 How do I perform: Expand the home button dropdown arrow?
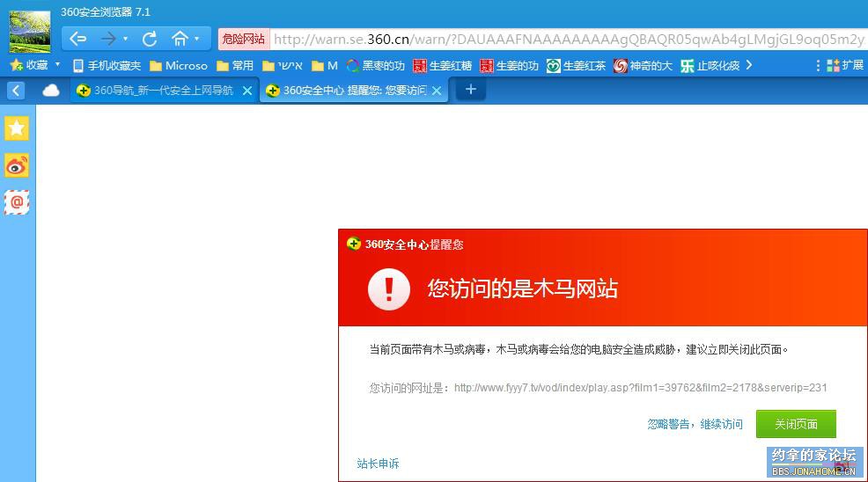point(196,39)
